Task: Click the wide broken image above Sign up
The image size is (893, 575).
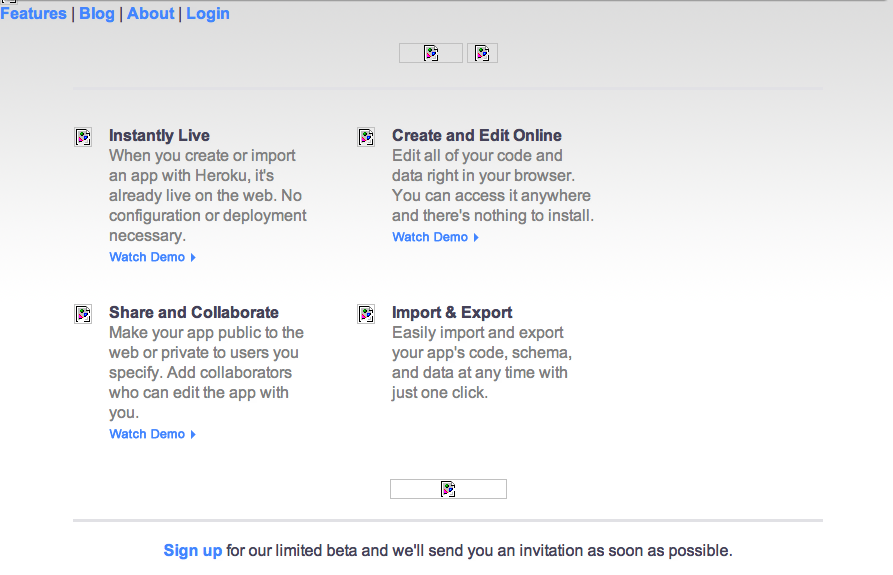Action: (x=448, y=489)
